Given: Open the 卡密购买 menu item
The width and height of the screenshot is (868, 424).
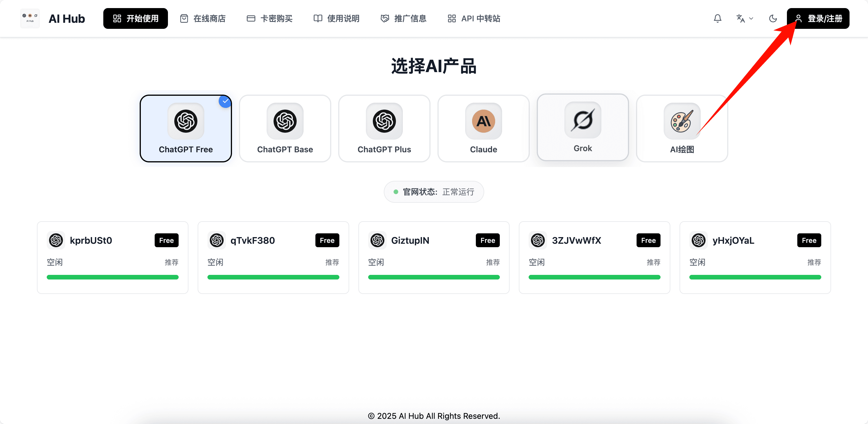Looking at the screenshot, I should 270,18.
